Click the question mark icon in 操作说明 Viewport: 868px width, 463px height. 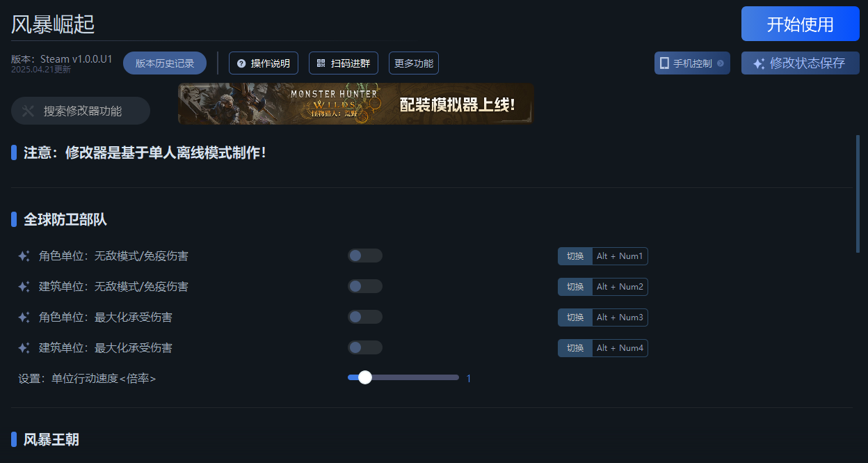(241, 63)
